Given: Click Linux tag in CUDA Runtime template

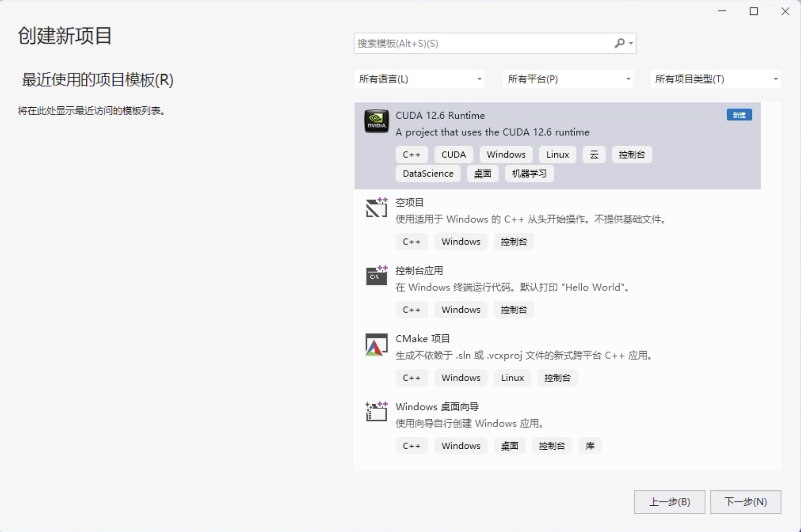Looking at the screenshot, I should coord(557,155).
